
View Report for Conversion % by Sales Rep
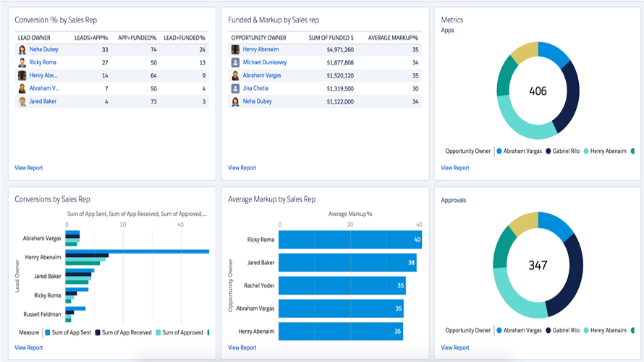click(29, 168)
